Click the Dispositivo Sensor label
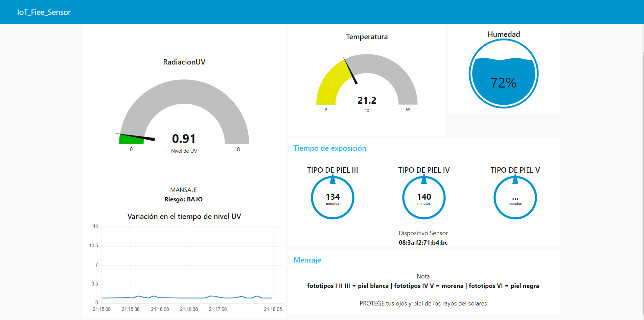644x320 pixels. click(423, 233)
